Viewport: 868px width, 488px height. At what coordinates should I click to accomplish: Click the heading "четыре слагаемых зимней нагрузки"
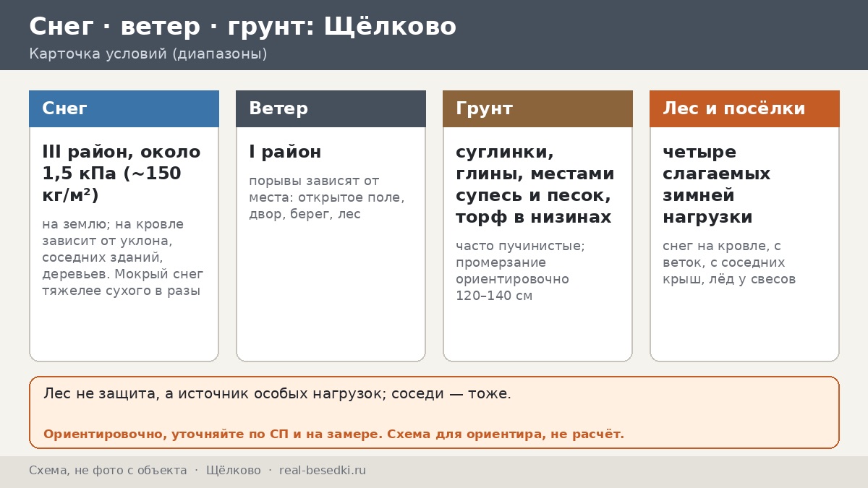coord(717,185)
